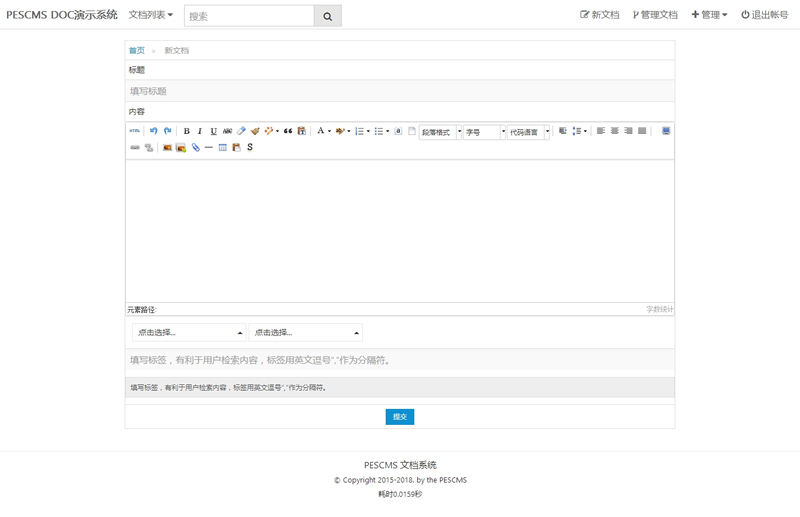Open the 字号 font size dropdown
This screenshot has width=800, height=517.
[484, 132]
